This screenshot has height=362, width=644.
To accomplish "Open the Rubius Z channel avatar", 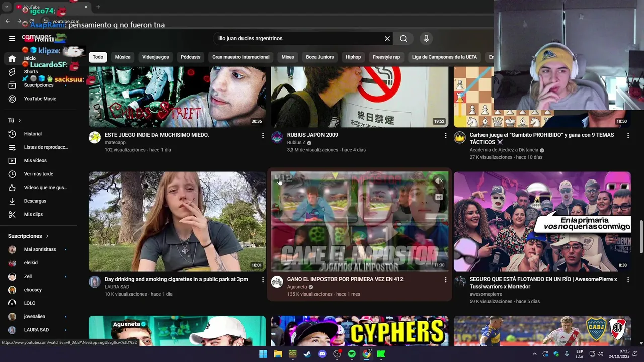I will click(277, 138).
